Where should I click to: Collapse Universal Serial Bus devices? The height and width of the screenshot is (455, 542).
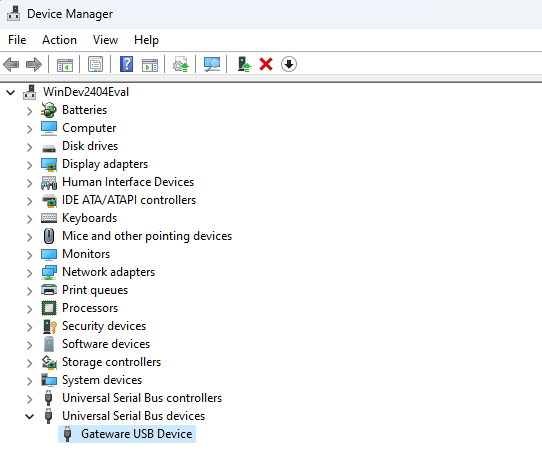29,416
